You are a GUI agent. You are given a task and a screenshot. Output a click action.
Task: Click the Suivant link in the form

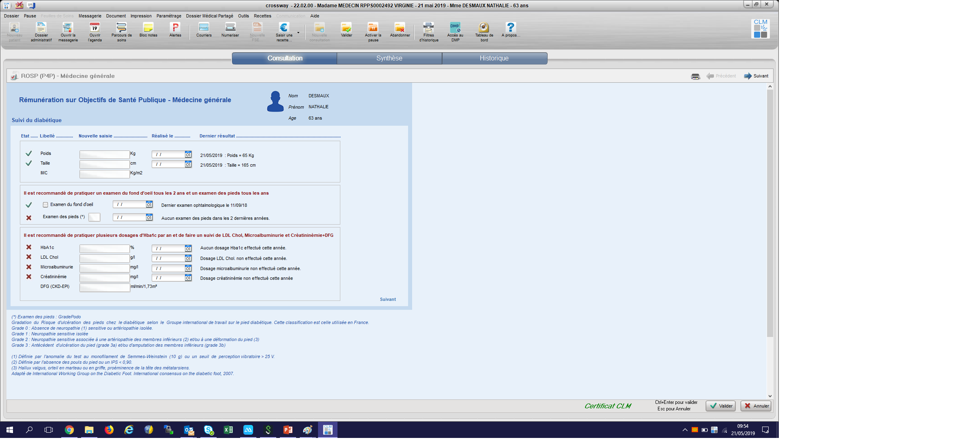pyautogui.click(x=388, y=299)
